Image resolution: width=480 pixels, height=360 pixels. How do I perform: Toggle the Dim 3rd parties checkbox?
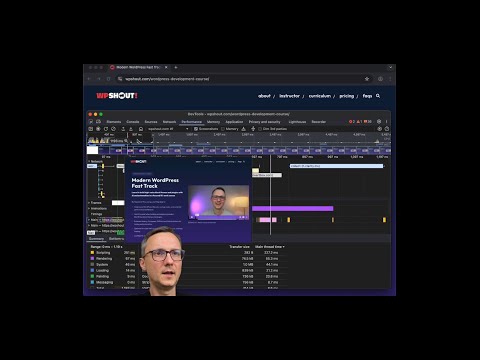pyautogui.click(x=260, y=129)
